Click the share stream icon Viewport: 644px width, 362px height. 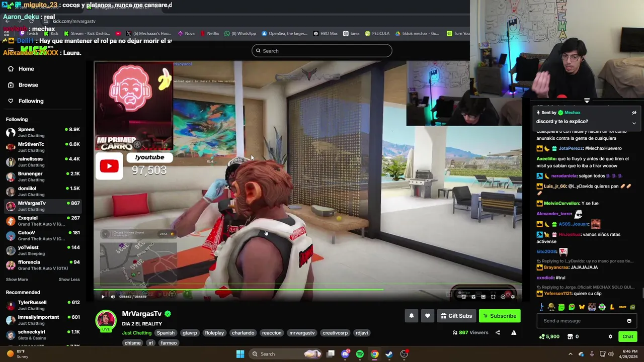[498, 333]
